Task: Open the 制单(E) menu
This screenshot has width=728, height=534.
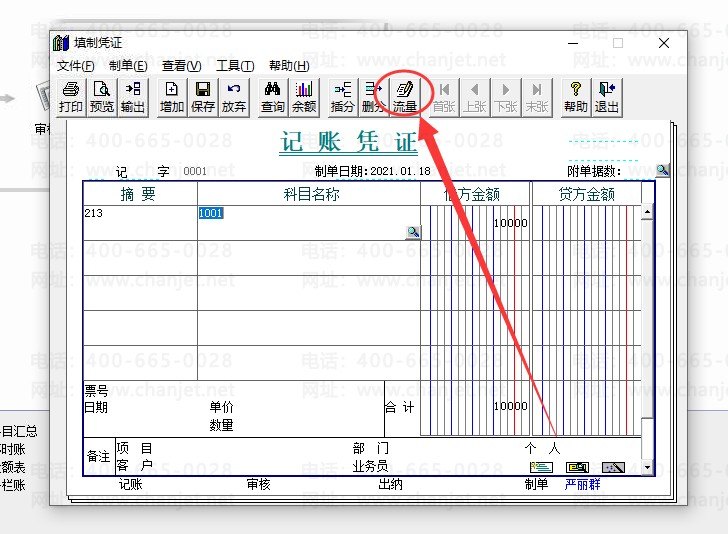Action: point(128,66)
